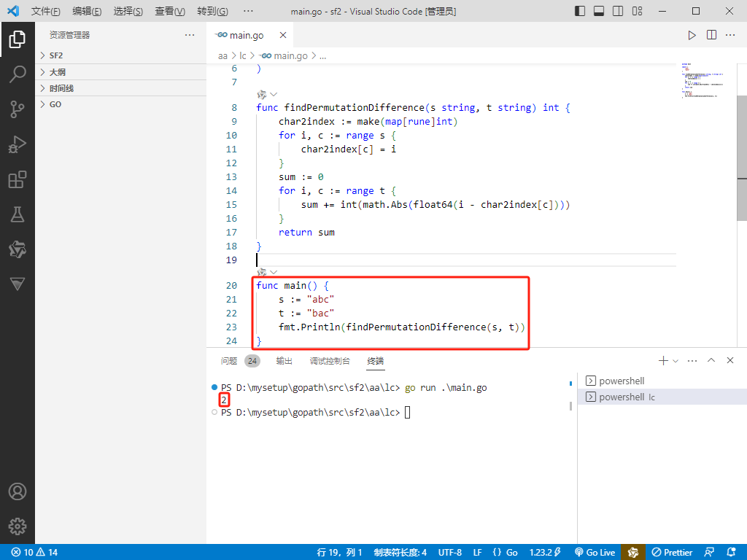
Task: Open the Manage gear settings menu
Action: 18,526
